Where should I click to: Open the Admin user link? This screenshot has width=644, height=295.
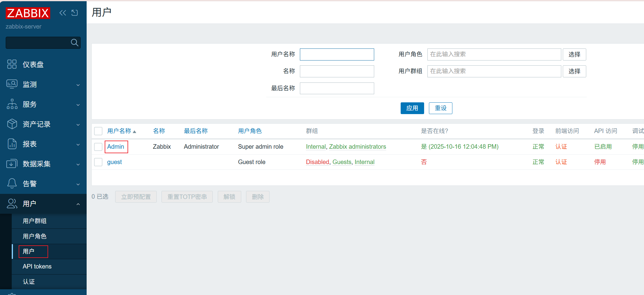[x=116, y=147]
